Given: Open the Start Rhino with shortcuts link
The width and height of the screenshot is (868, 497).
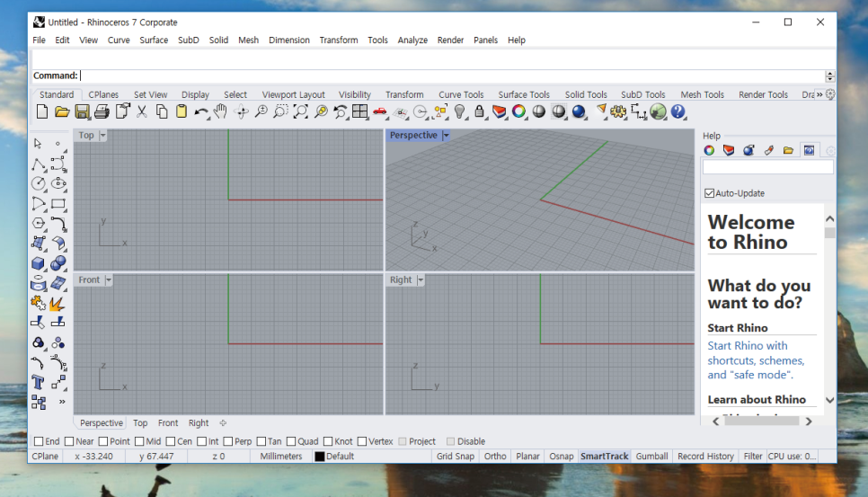Looking at the screenshot, I should (756, 360).
